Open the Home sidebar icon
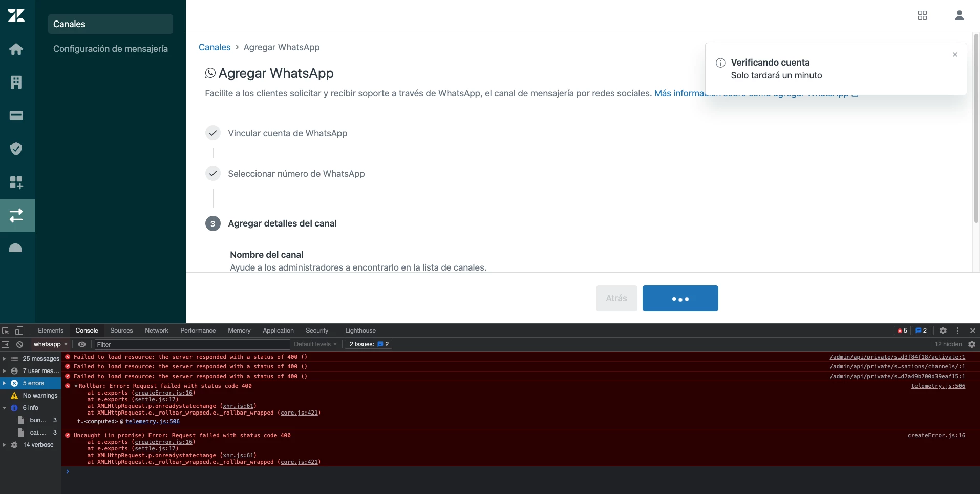Viewport: 980px width, 494px height. (16, 49)
